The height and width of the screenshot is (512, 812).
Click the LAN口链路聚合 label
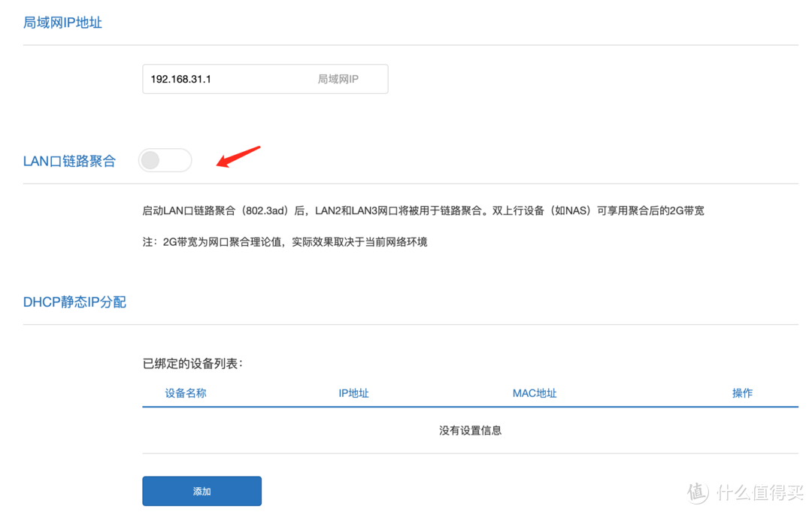[69, 160]
